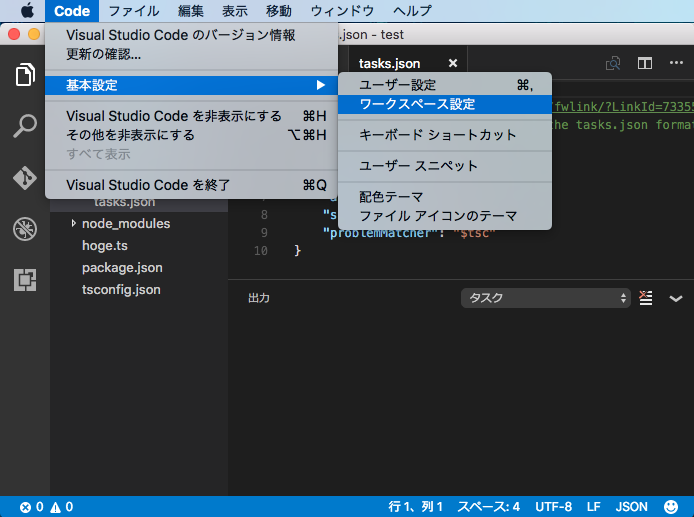Open the ヘルプ menu
This screenshot has height=517, width=694.
[x=412, y=11]
